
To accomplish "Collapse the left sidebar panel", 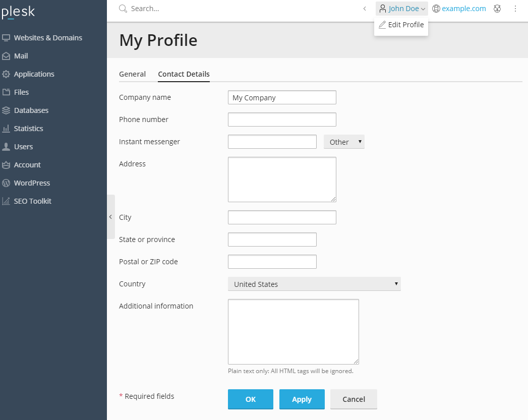I will (x=110, y=217).
